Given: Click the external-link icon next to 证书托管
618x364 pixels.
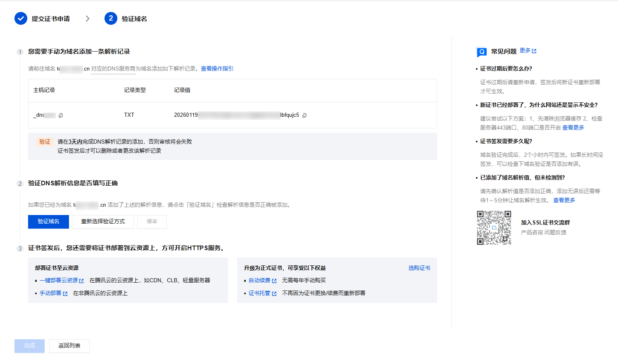Looking at the screenshot, I should click(x=274, y=293).
